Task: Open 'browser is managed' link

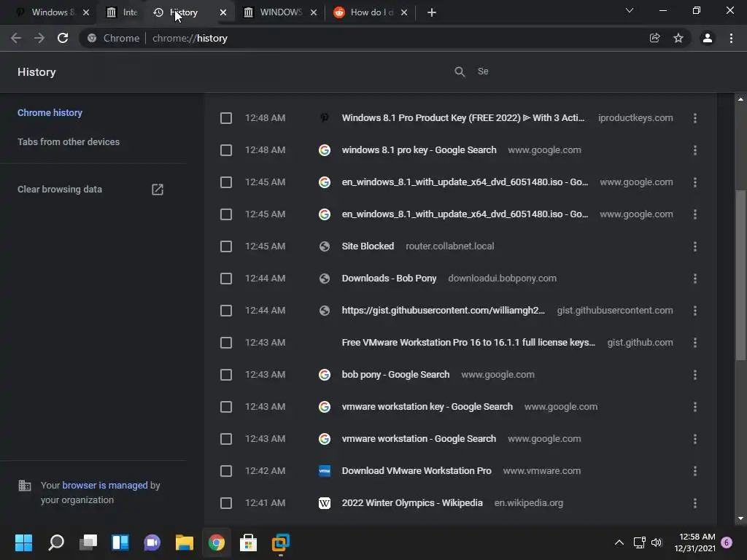Action: (105, 485)
